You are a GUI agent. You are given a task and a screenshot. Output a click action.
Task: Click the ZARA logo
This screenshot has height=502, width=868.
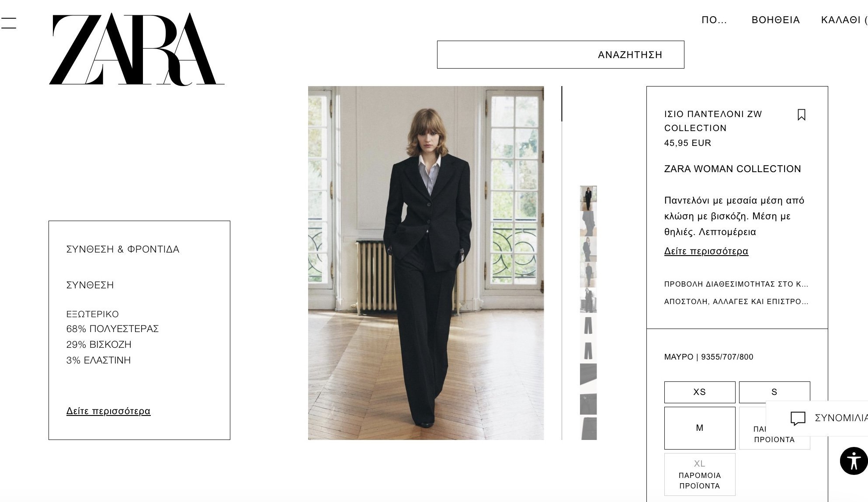[137, 49]
